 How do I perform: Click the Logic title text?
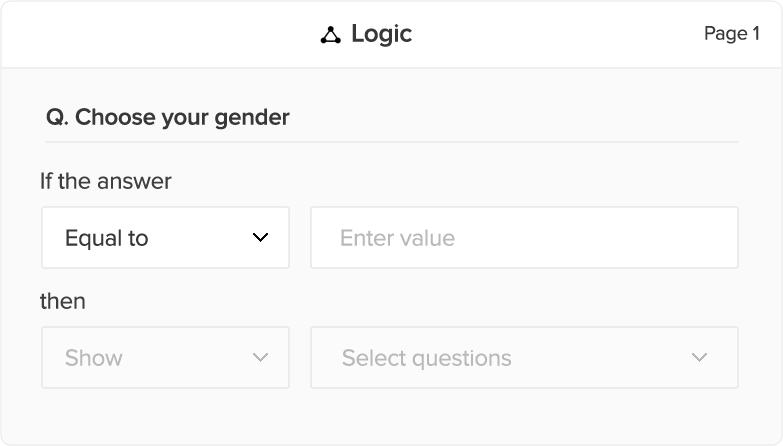click(x=381, y=34)
